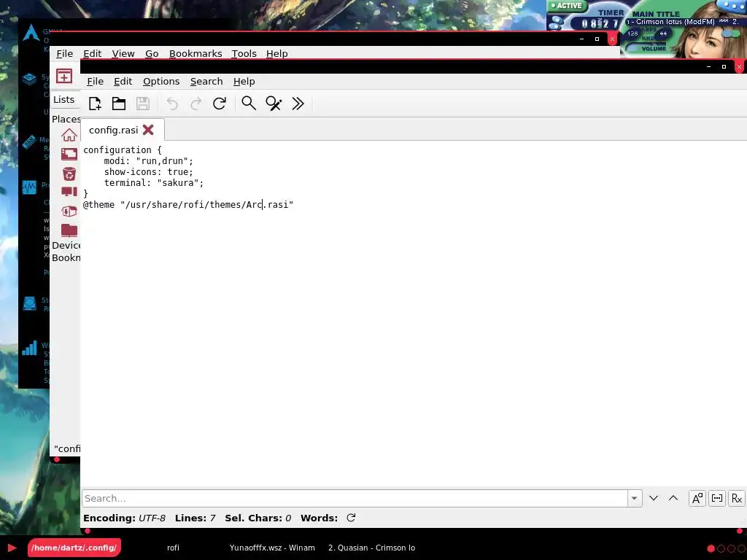Viewport: 747px width, 560px height.
Task: Click the processes pulse icon in the desktop widget
Action: tap(29, 187)
